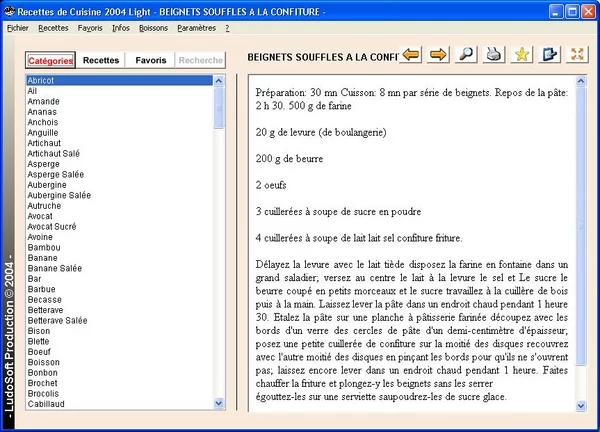The width and height of the screenshot is (600, 432).
Task: Select the Asperge Salée category
Action: tap(119, 174)
